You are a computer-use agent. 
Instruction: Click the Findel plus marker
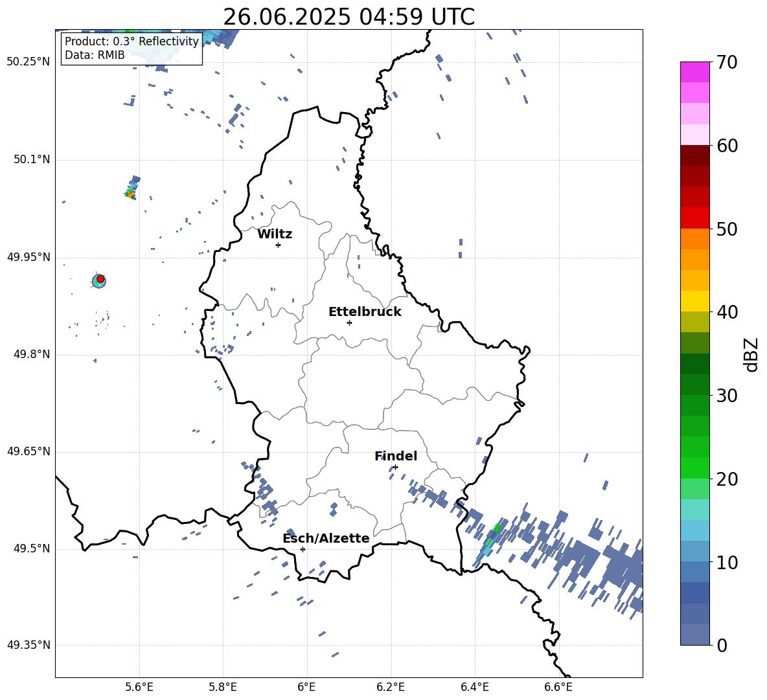pos(395,467)
